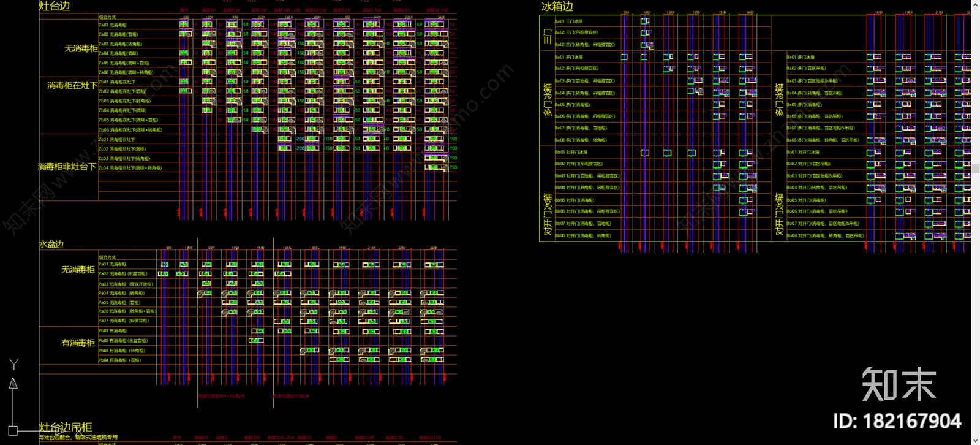
Task: Click the Zb05 row label
Action: pos(128,120)
